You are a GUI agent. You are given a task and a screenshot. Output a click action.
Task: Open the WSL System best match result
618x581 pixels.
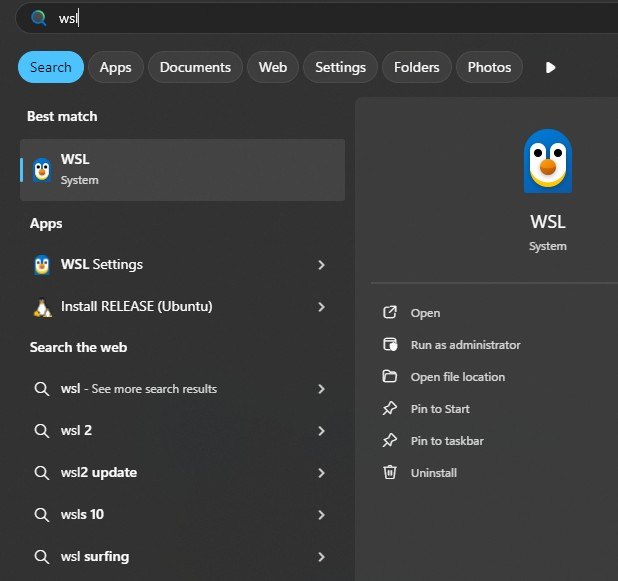182,170
